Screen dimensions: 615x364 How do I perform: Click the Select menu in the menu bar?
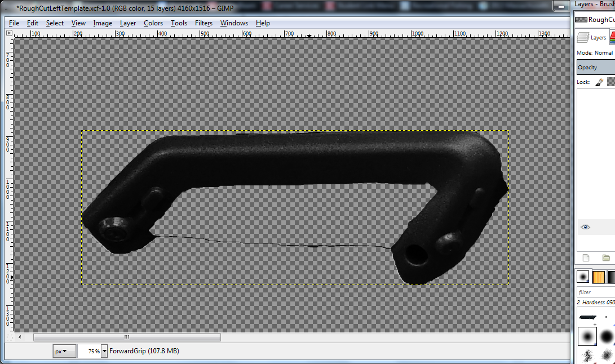tap(55, 23)
